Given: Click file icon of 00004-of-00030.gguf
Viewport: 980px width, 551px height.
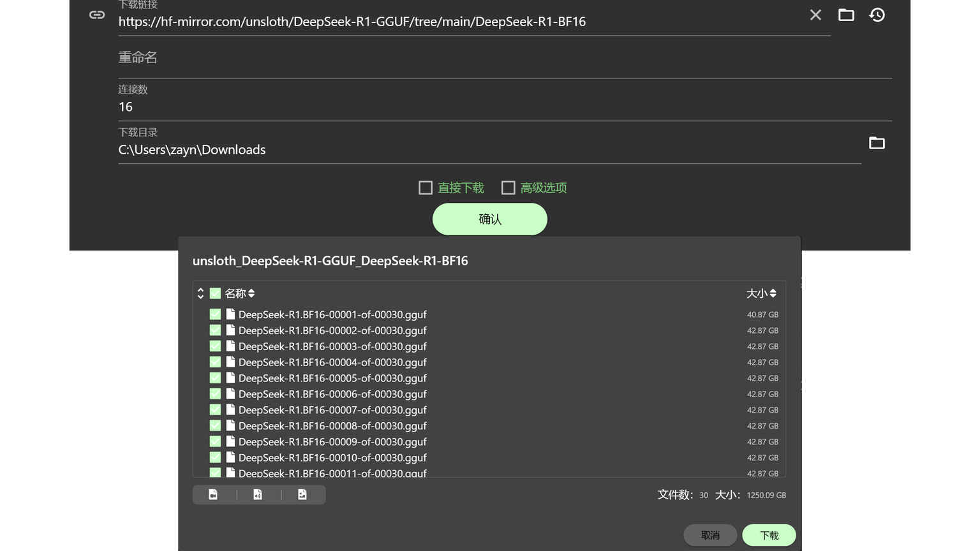Looking at the screenshot, I should pyautogui.click(x=230, y=362).
